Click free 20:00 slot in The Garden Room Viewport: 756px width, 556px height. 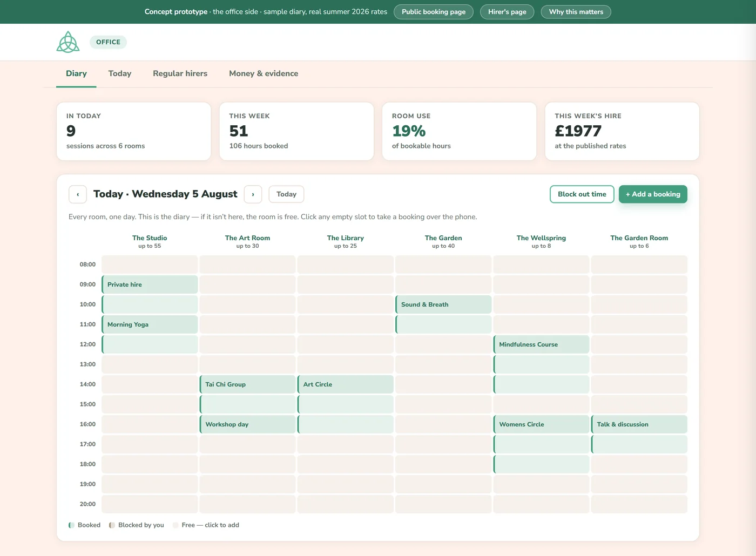[639, 504]
